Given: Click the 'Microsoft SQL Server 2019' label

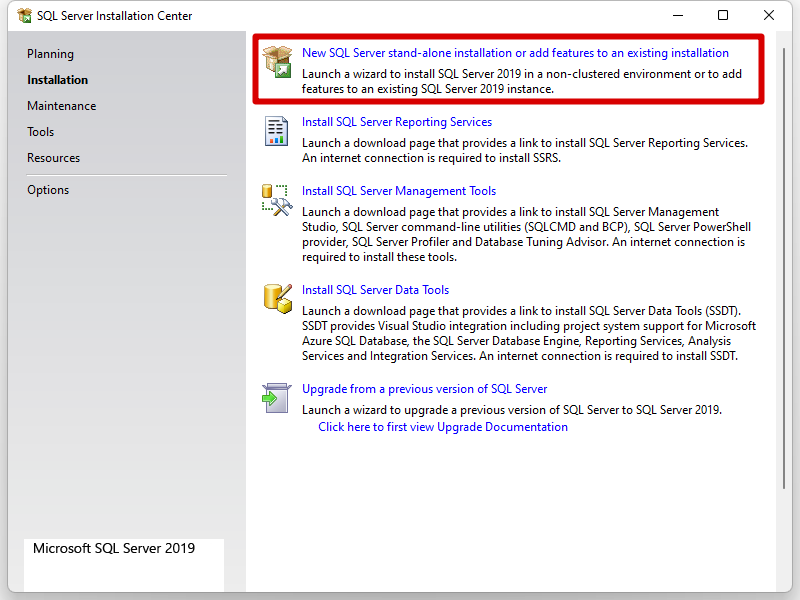Looking at the screenshot, I should [114, 548].
